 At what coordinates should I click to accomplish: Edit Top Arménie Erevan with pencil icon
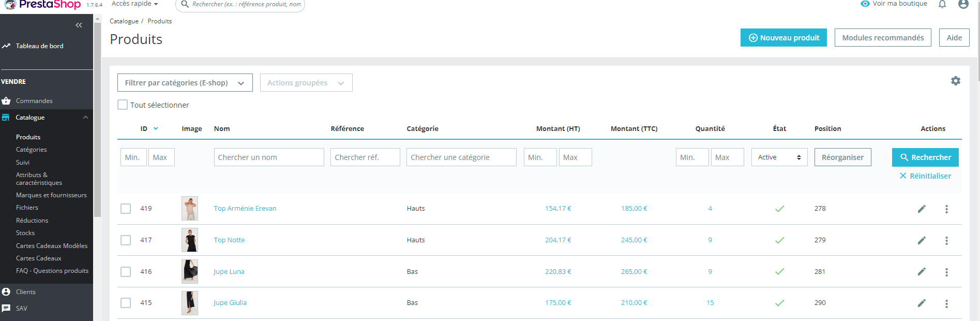click(x=922, y=209)
